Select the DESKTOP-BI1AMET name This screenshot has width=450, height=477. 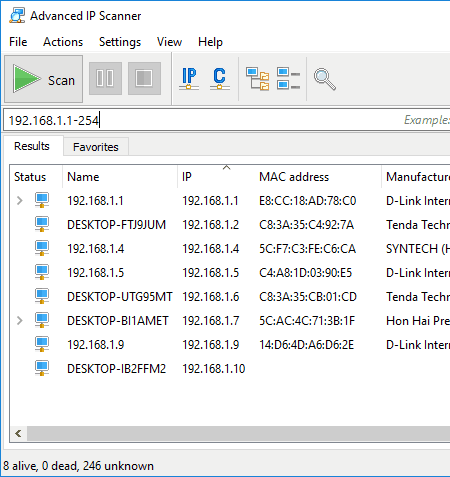pyautogui.click(x=118, y=321)
